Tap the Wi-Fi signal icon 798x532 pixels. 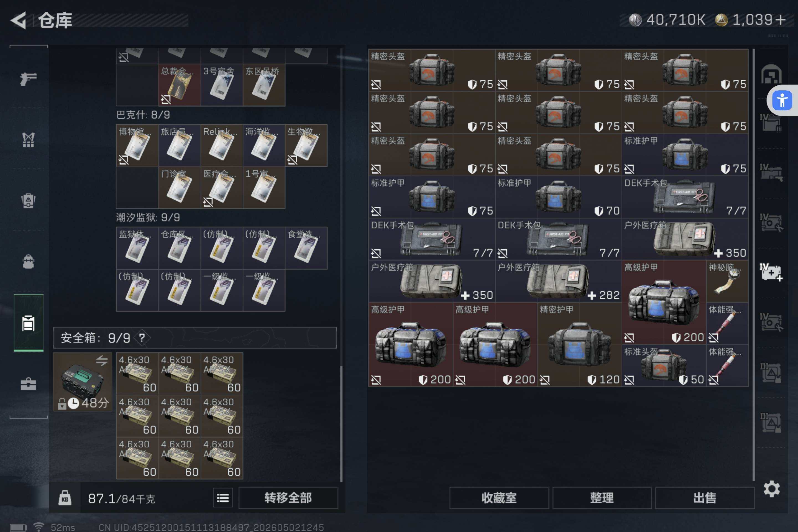click(39, 527)
